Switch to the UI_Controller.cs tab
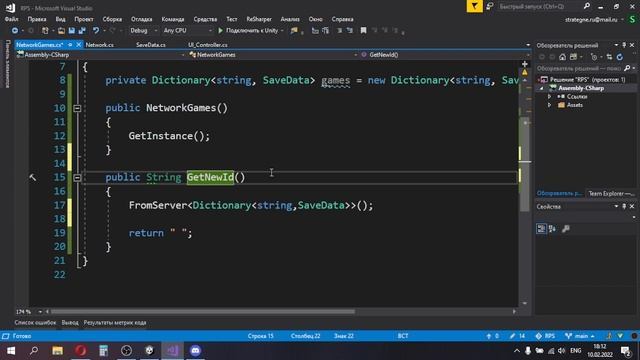640x360 pixels. click(x=208, y=45)
